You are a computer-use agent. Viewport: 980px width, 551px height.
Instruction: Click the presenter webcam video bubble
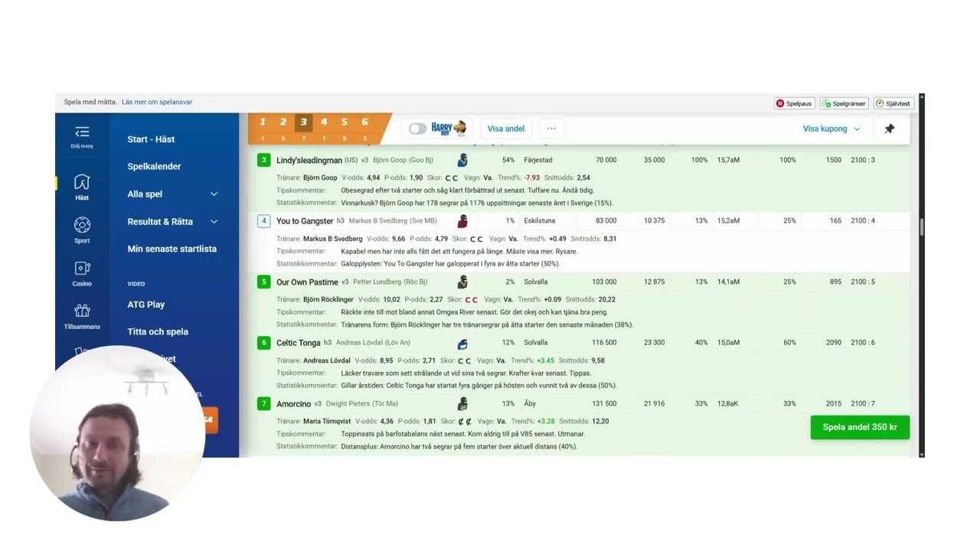[117, 433]
